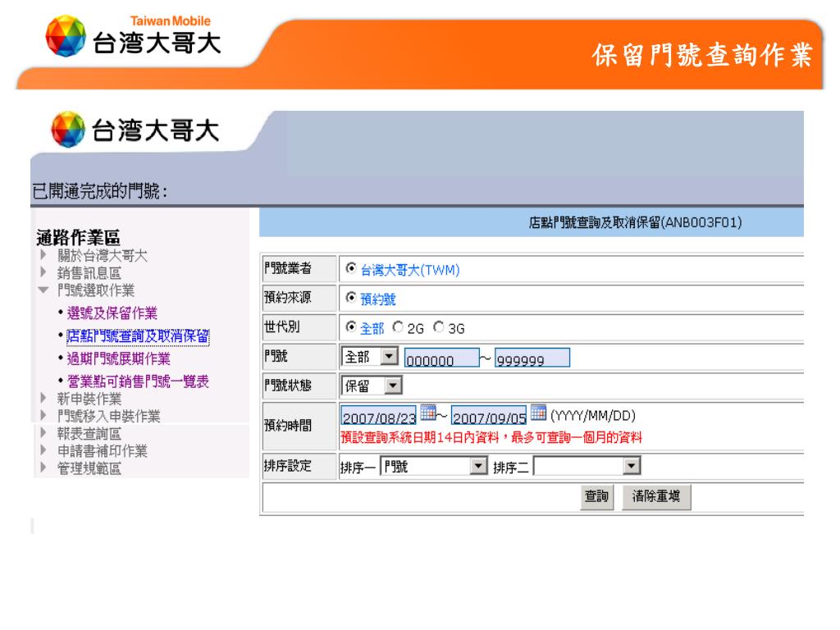
Task: Click the 排序設定 row label
Action: pos(288,466)
